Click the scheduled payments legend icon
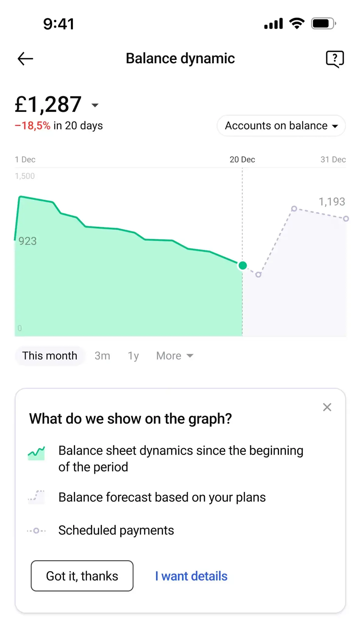 (x=36, y=530)
